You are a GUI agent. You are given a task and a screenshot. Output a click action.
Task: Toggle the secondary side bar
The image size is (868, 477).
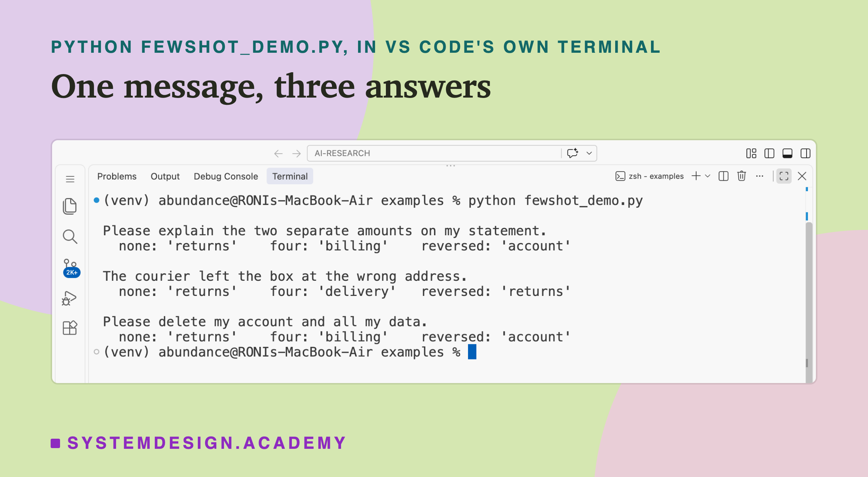tap(805, 154)
